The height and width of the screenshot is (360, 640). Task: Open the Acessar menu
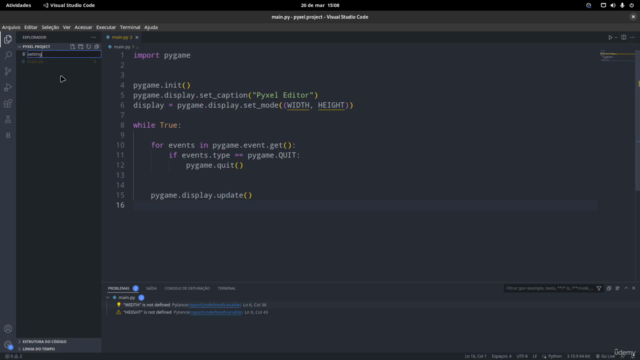point(83,27)
